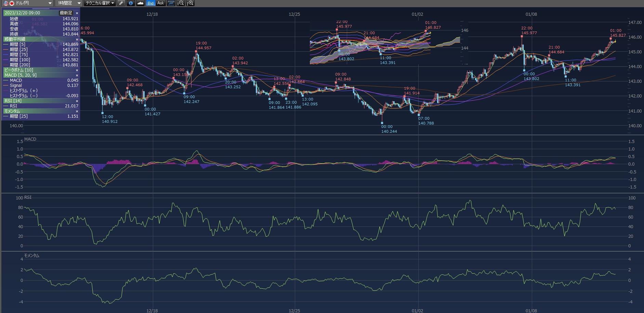Select the pencil drawing tool icon

tap(121, 3)
